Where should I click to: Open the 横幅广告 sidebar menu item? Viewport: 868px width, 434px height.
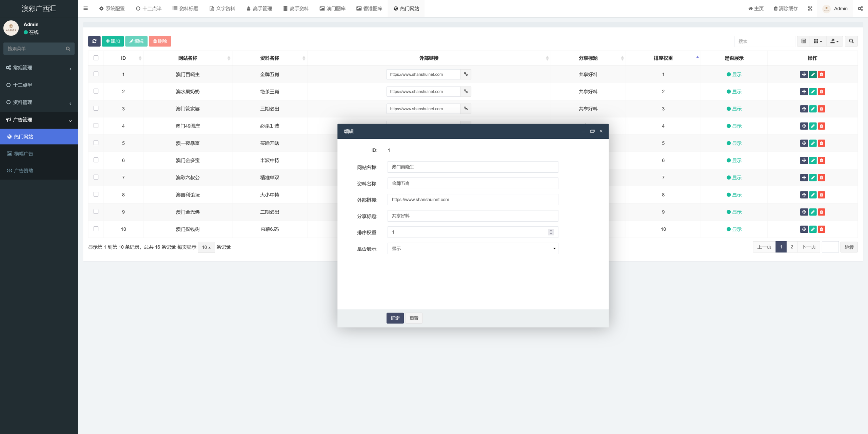click(x=23, y=154)
